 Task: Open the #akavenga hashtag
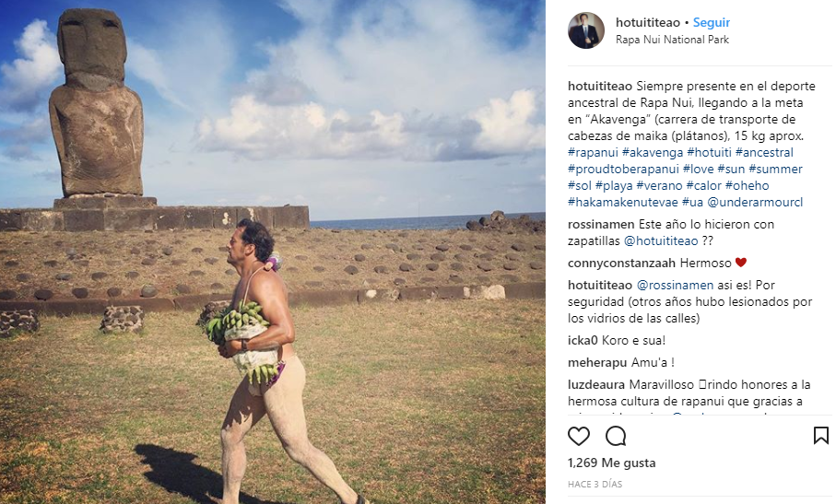pos(653,152)
